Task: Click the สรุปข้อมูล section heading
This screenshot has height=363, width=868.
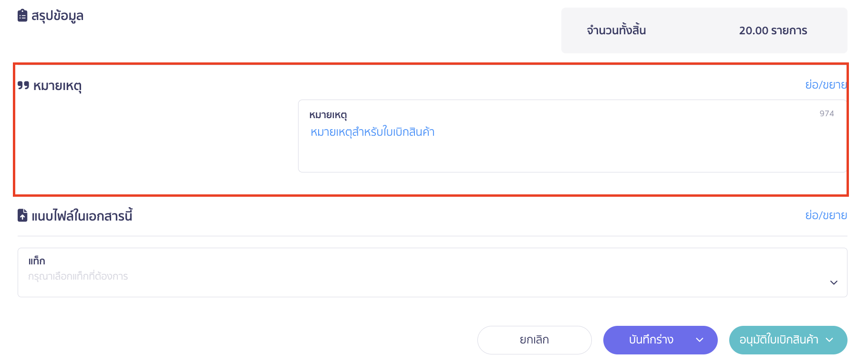Action: pos(57,16)
